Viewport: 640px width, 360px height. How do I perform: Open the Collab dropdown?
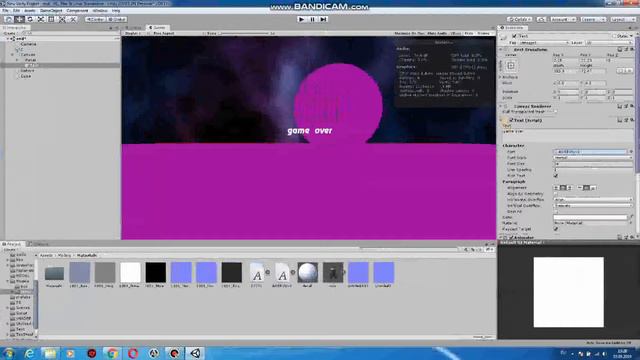point(520,19)
